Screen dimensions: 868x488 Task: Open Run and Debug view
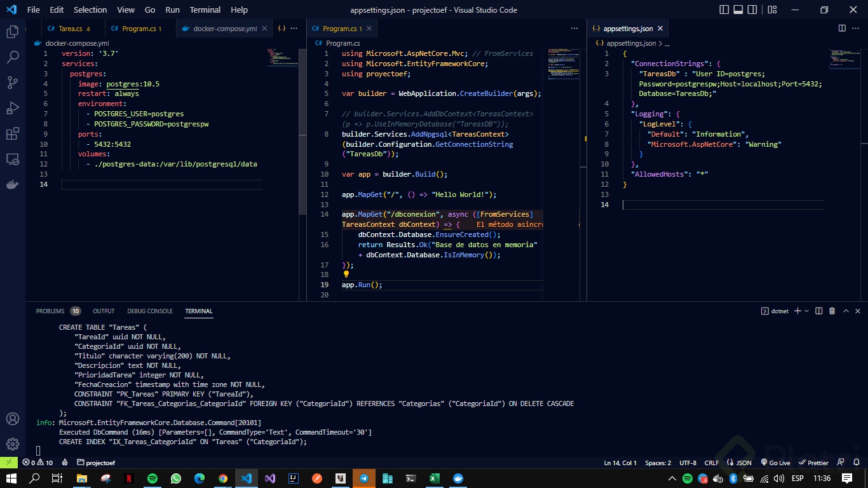[12, 108]
